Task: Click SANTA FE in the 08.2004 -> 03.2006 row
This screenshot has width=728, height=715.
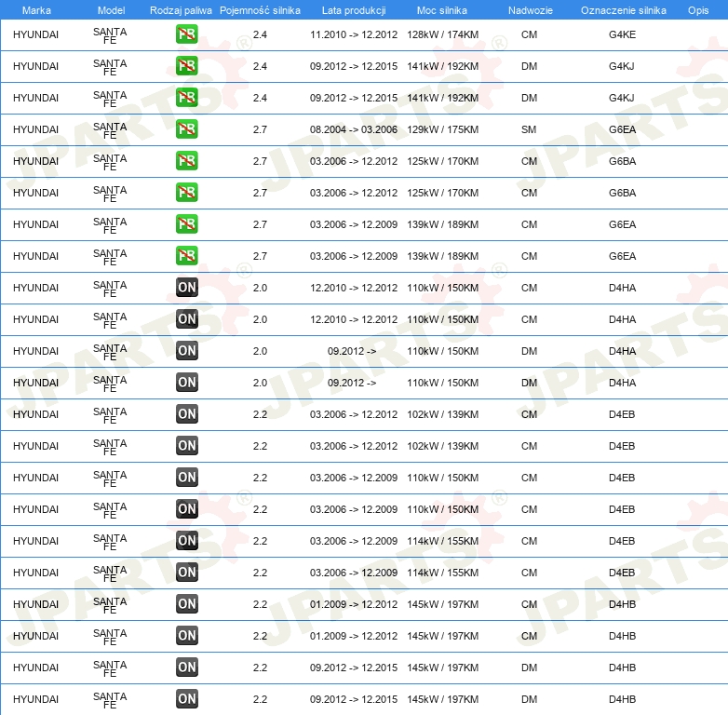Action: (110, 130)
